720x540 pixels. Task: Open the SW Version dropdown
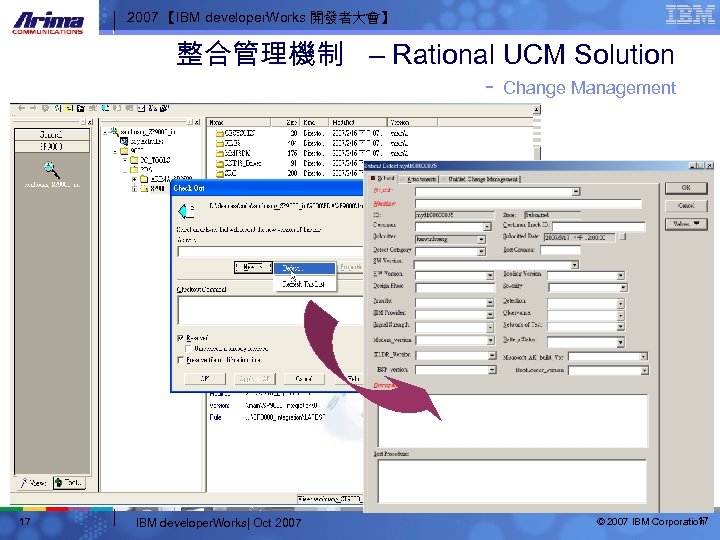[574, 265]
